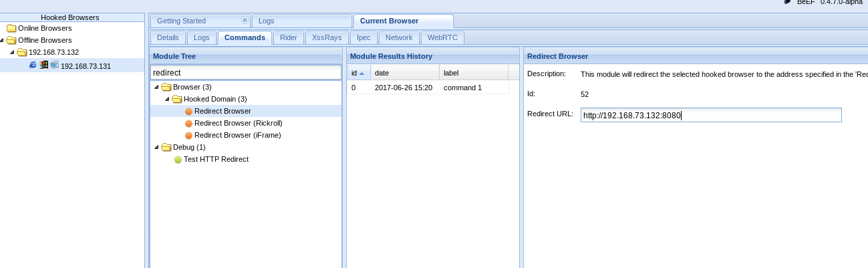Click the Online Browsers folder icon
The image size is (868, 268).
click(x=11, y=28)
